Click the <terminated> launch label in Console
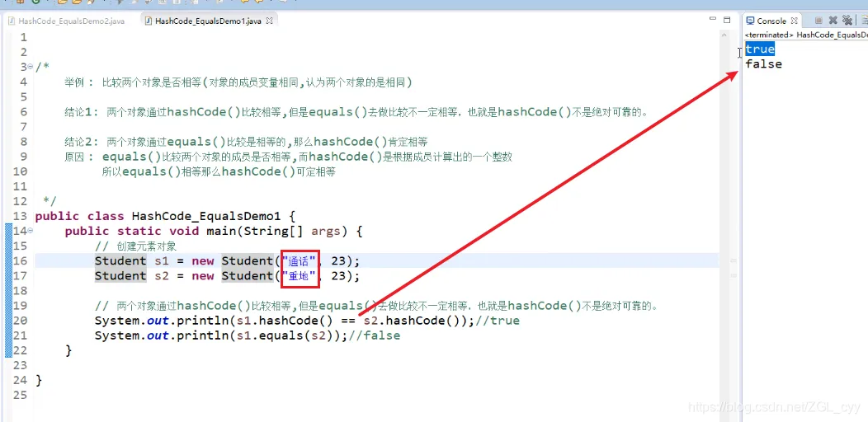This screenshot has width=868, height=422. [x=806, y=35]
